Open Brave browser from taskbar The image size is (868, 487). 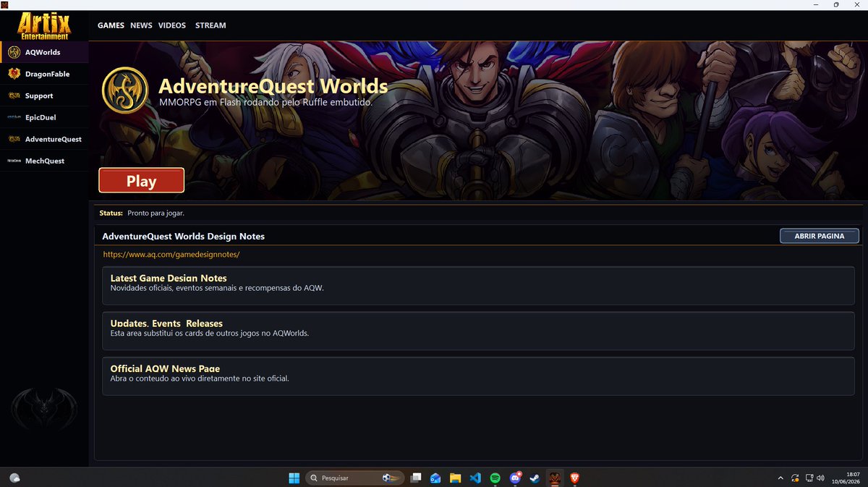coord(574,478)
